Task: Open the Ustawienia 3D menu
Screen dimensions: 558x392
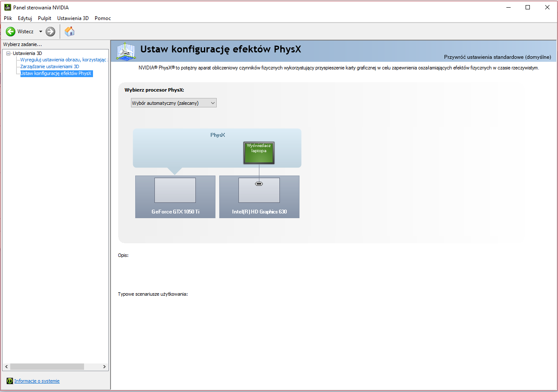Action: [73, 18]
